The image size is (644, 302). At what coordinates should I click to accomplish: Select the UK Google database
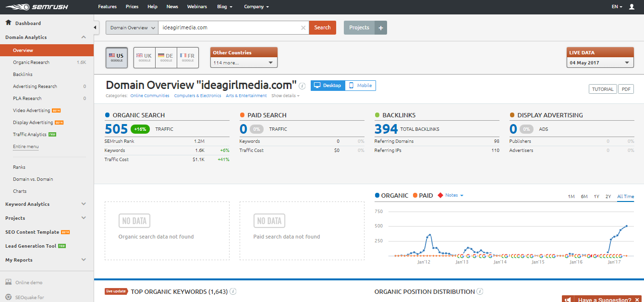click(145, 58)
